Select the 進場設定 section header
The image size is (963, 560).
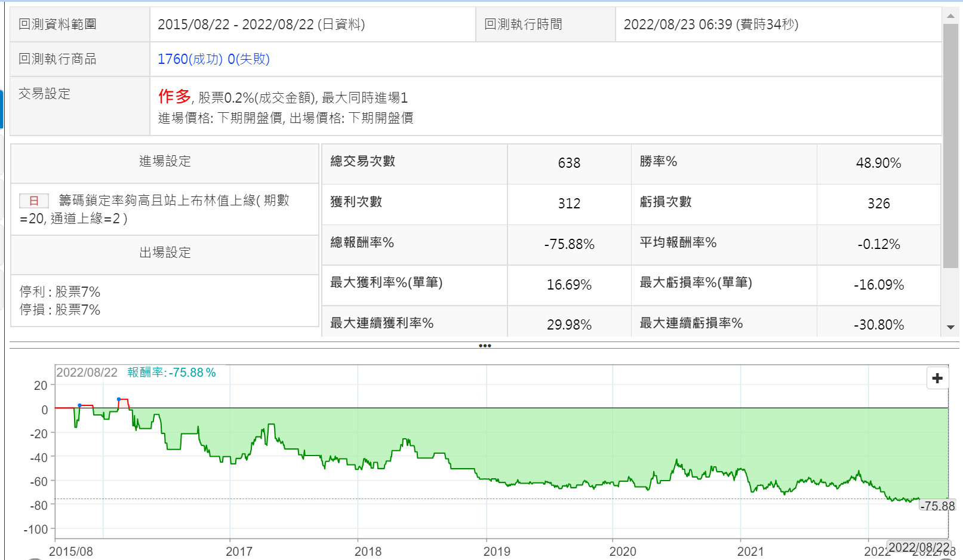coord(165,161)
